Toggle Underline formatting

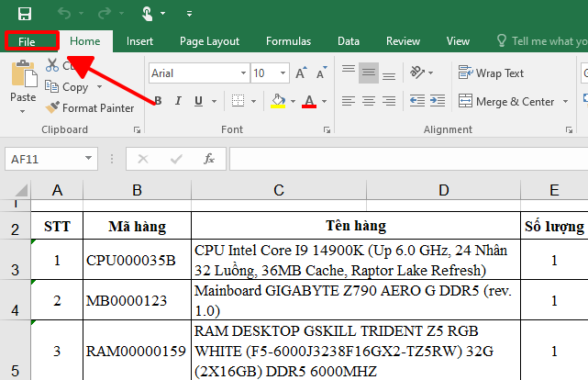point(198,101)
